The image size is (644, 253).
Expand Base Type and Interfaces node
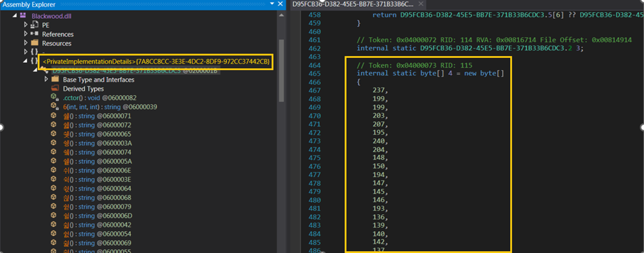(46, 80)
